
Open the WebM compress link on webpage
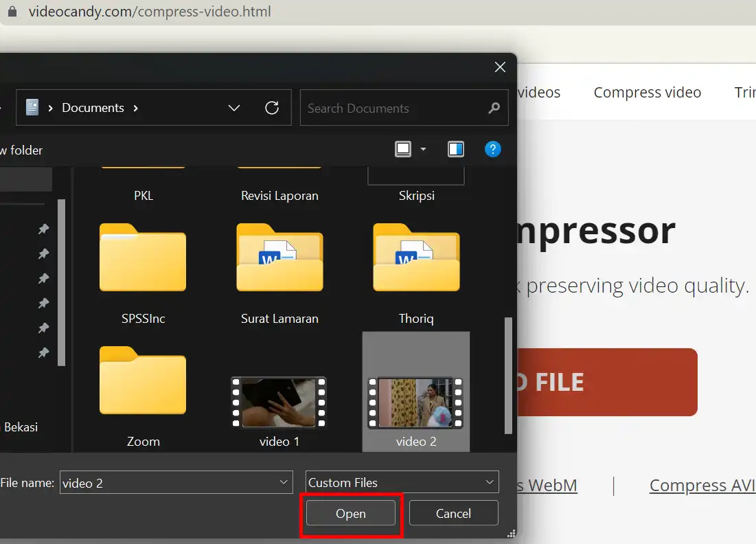(547, 485)
